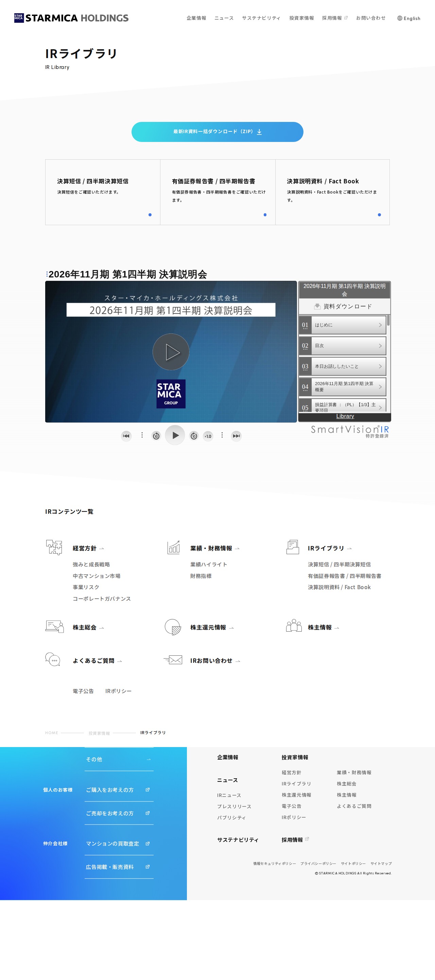Play the presentation from the control bar
The width and height of the screenshot is (435, 980).
click(175, 435)
